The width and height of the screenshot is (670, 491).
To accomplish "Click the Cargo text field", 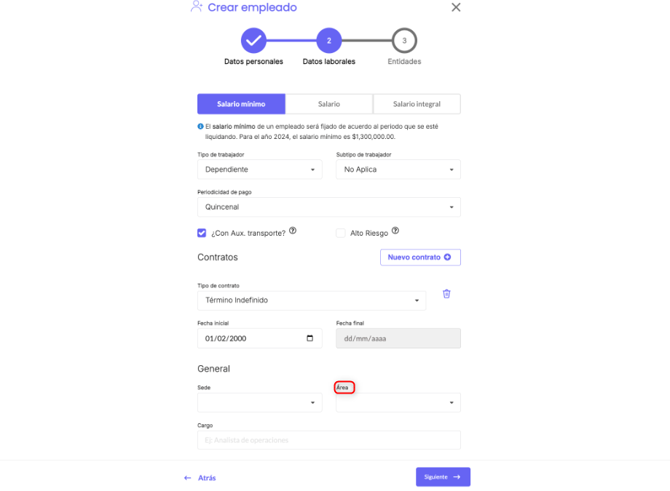I will [x=329, y=440].
